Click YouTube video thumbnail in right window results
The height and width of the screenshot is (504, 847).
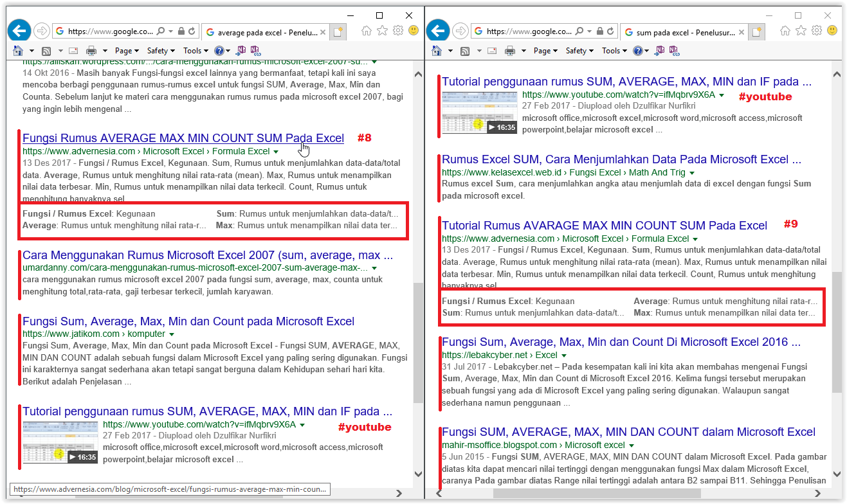point(480,113)
